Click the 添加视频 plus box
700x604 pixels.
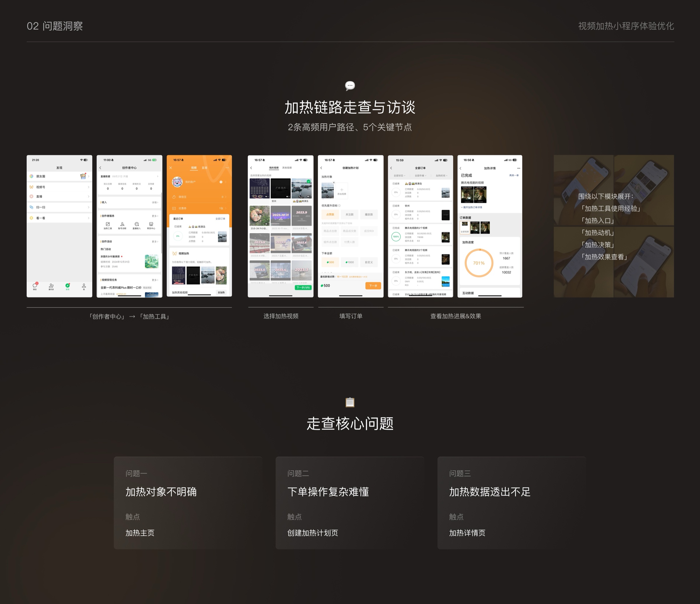pyautogui.click(x=342, y=191)
